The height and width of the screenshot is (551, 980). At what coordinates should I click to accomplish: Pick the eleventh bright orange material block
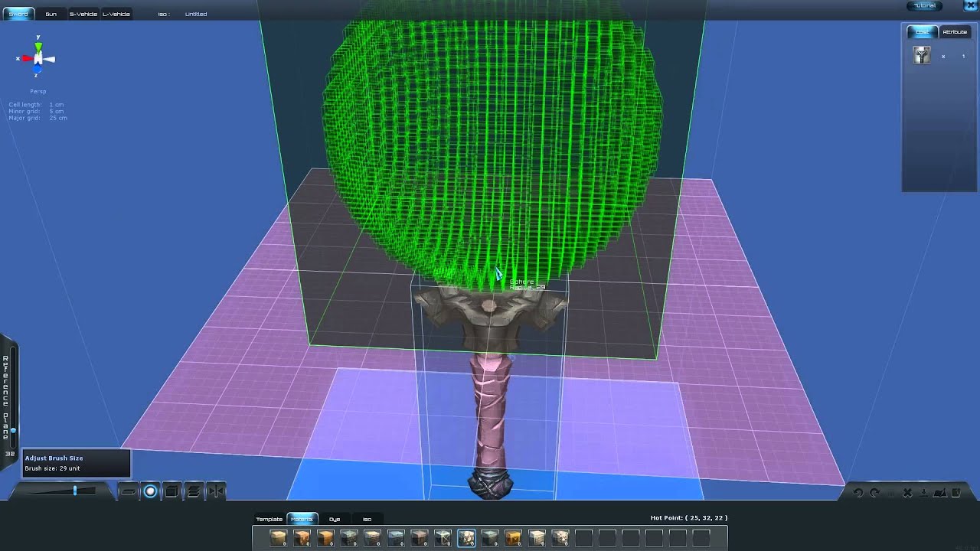pos(514,538)
